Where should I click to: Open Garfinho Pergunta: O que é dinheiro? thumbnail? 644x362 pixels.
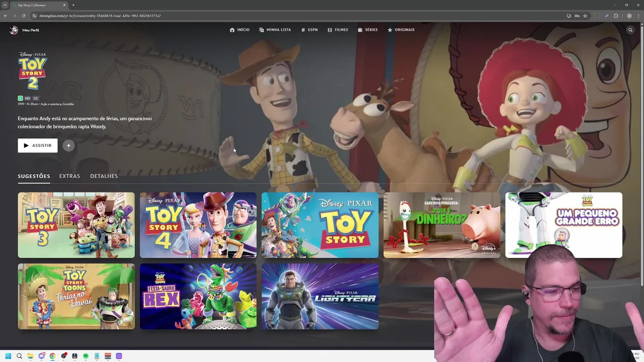442,225
